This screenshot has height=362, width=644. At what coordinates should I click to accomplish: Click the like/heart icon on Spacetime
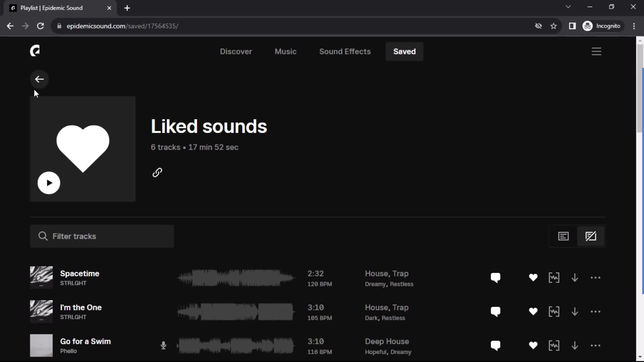533,278
